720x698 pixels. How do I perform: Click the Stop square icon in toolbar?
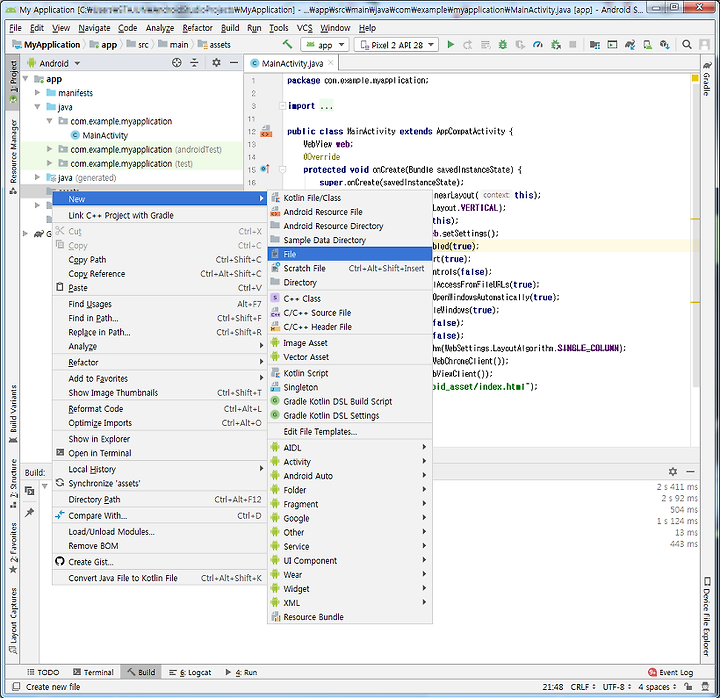tap(573, 45)
